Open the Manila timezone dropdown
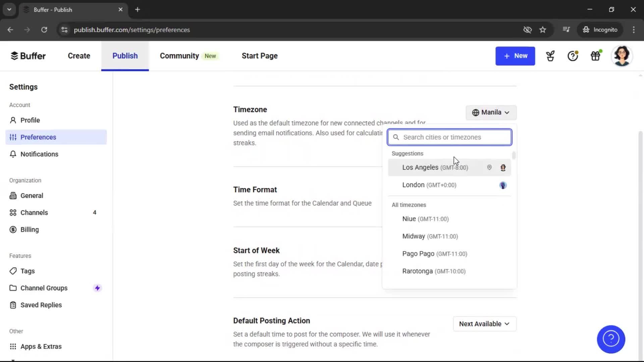Screen dimensions: 644x362 [x=491, y=112]
